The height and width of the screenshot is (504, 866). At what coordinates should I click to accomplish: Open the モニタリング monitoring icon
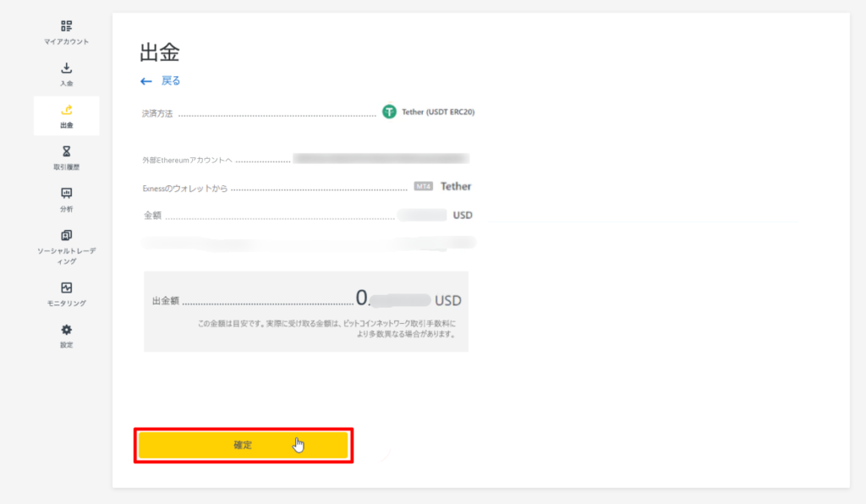(x=66, y=288)
